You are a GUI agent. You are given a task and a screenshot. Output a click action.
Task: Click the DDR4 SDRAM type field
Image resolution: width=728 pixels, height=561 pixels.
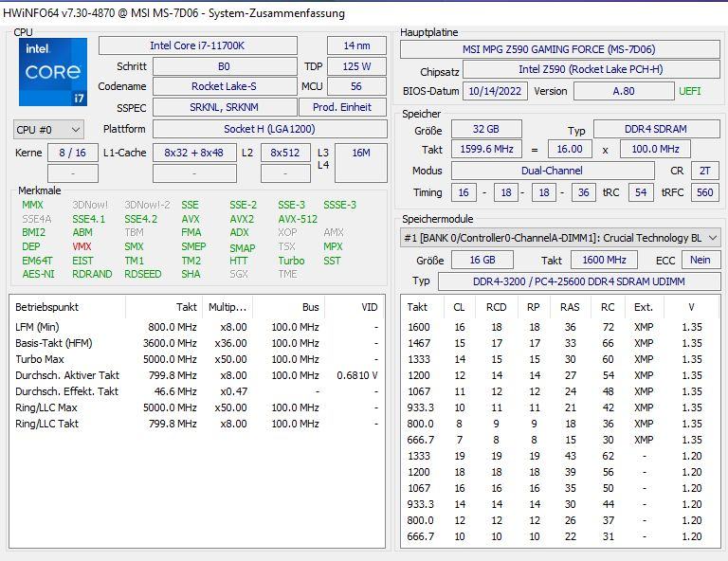click(656, 129)
